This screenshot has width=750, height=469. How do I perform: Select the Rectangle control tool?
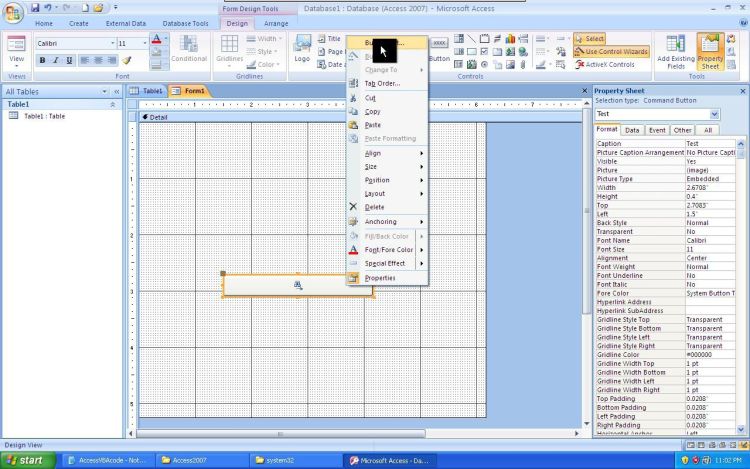tap(472, 52)
